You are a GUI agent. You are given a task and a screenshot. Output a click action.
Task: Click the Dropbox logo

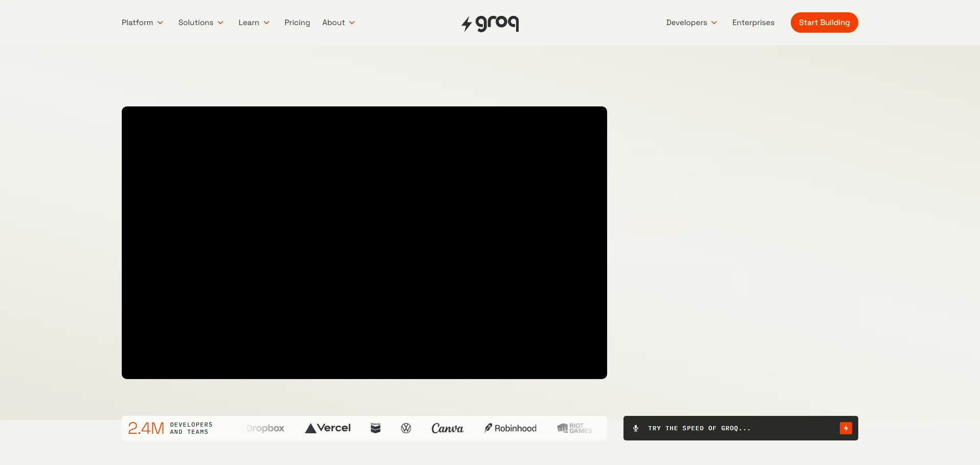pyautogui.click(x=265, y=428)
